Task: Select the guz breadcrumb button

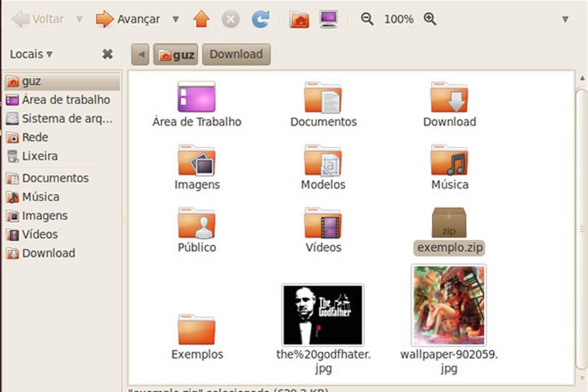Action: point(175,54)
